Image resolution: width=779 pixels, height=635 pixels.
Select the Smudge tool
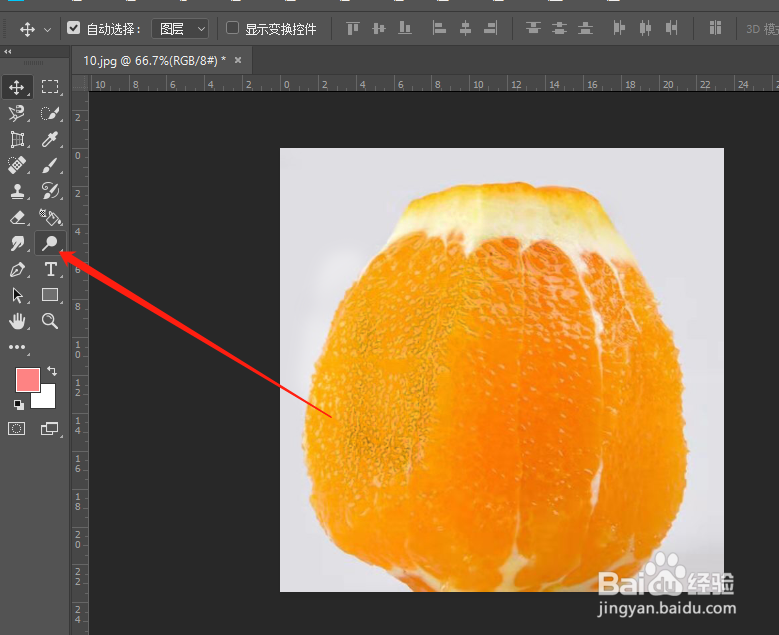click(x=17, y=243)
